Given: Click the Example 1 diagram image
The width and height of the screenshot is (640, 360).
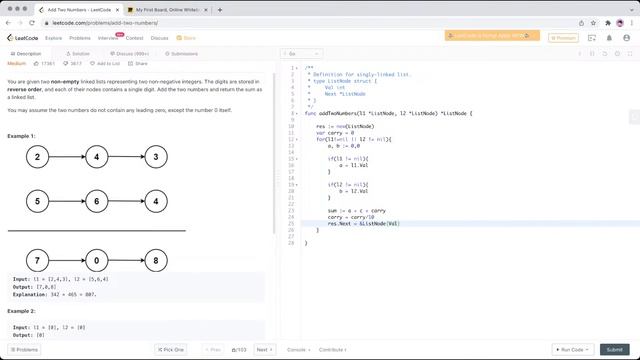Looking at the screenshot, I should (x=97, y=209).
